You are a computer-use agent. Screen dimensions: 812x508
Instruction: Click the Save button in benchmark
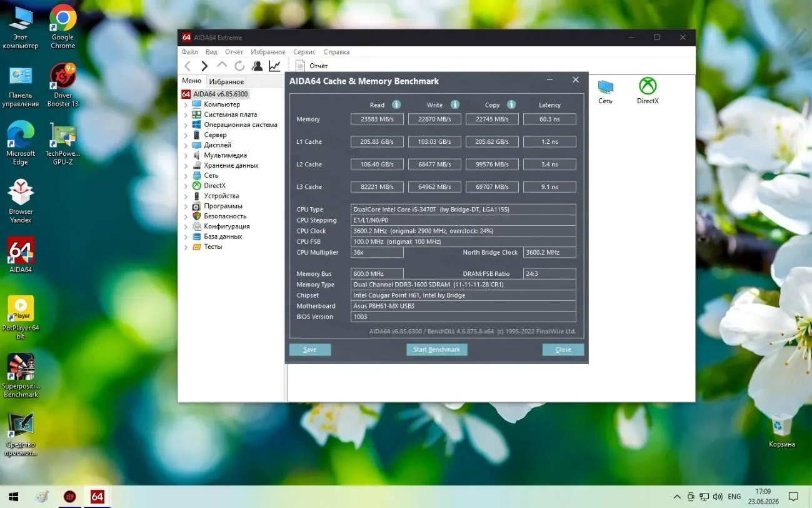(x=310, y=350)
